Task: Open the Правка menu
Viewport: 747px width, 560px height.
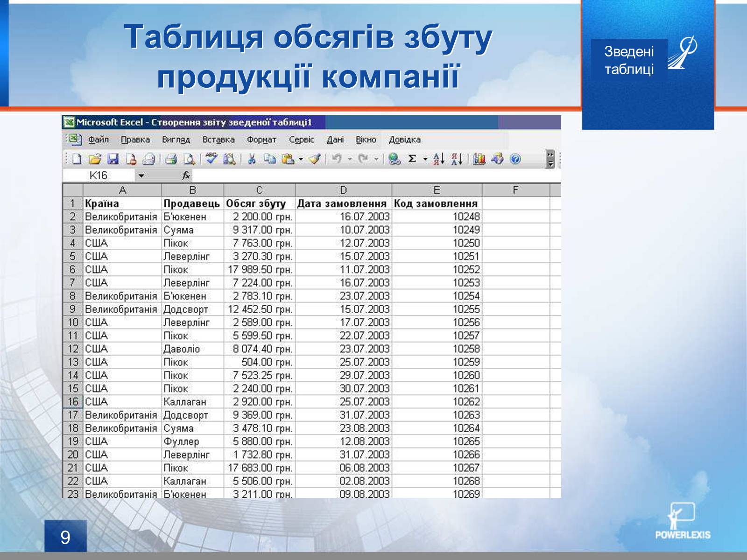Action: pos(135,140)
